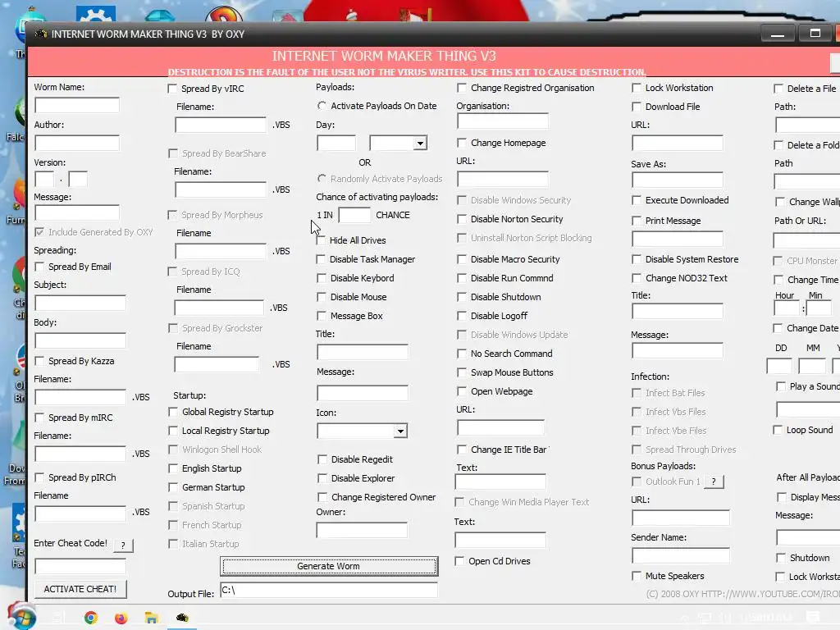The height and width of the screenshot is (630, 840).
Task: Toggle Disable Task Manager checkbox
Action: point(321,259)
